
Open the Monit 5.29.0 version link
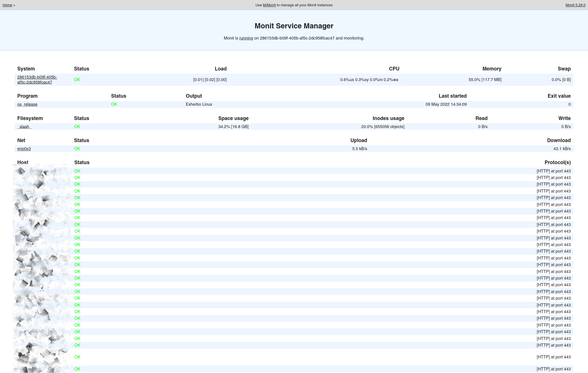(575, 5)
